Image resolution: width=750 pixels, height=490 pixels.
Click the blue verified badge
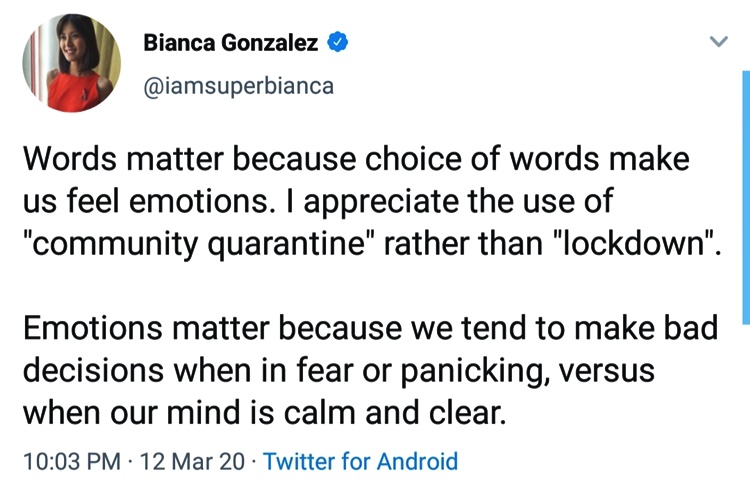point(338,43)
